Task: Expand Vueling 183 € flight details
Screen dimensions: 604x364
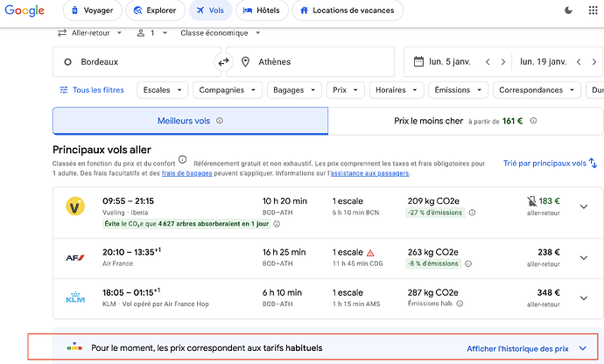Action: (x=584, y=206)
